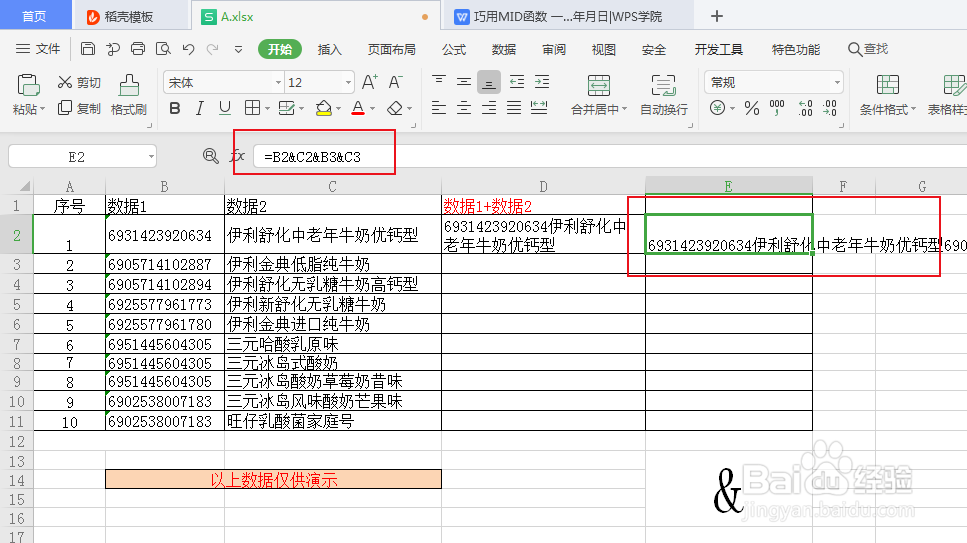Click the Save icon in quick toolbar
This screenshot has height=543, width=967.
88,49
